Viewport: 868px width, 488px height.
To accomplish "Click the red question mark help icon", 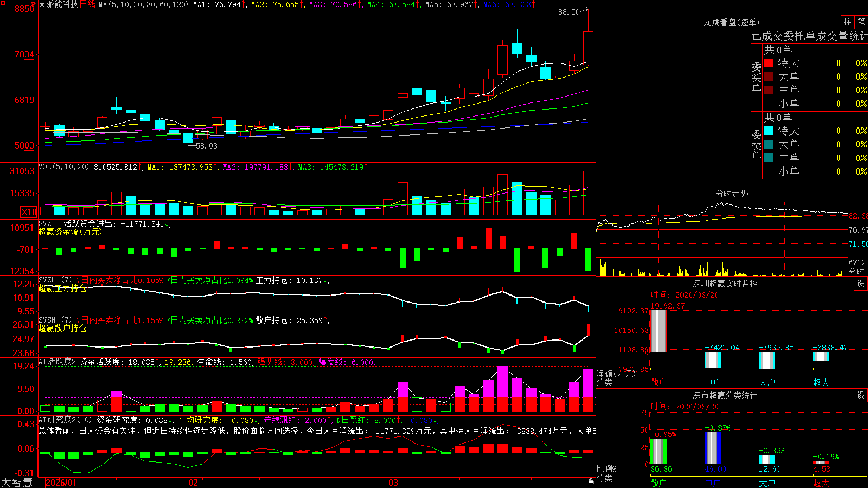I will (x=33, y=4).
